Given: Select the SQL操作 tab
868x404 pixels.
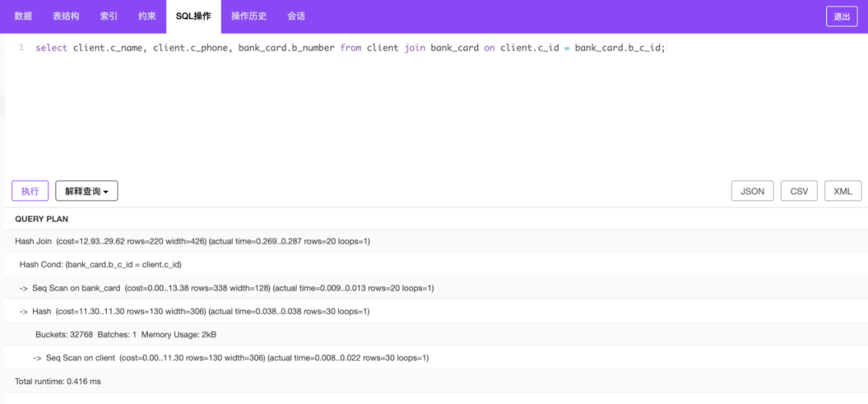Looking at the screenshot, I should (193, 17).
